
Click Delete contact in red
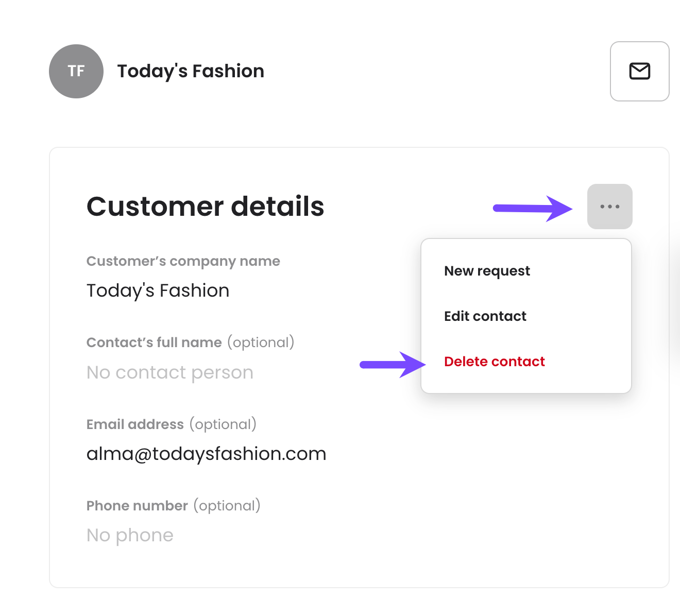(495, 362)
